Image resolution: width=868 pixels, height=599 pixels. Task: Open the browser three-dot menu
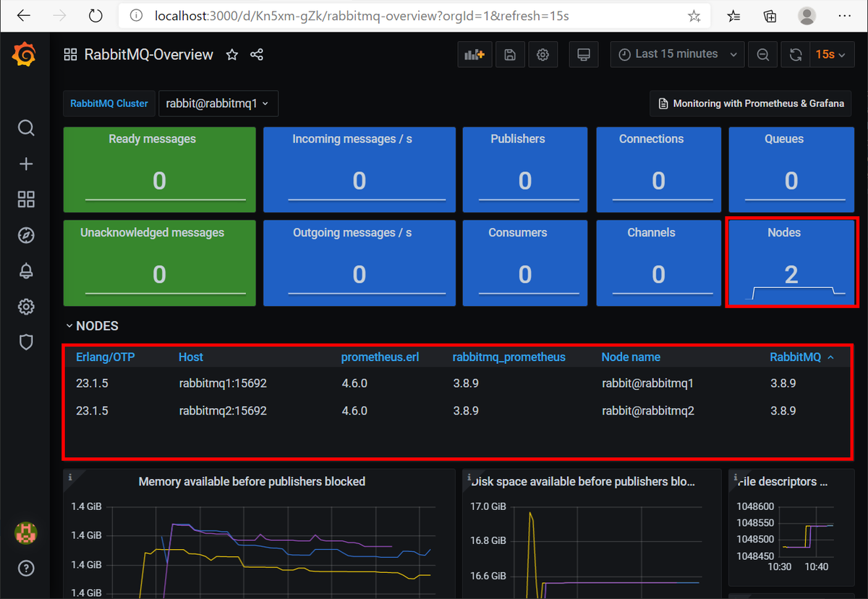coord(844,16)
